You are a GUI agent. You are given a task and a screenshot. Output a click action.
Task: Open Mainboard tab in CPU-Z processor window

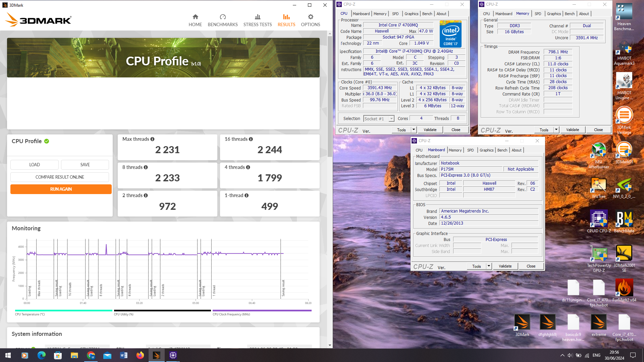pos(361,14)
